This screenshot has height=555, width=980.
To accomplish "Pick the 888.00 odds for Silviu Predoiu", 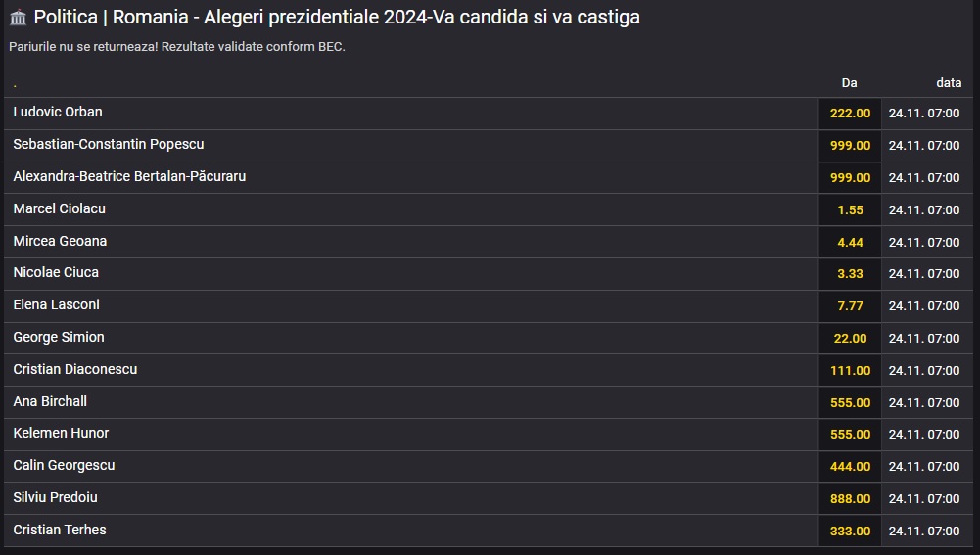I will pyautogui.click(x=850, y=499).
